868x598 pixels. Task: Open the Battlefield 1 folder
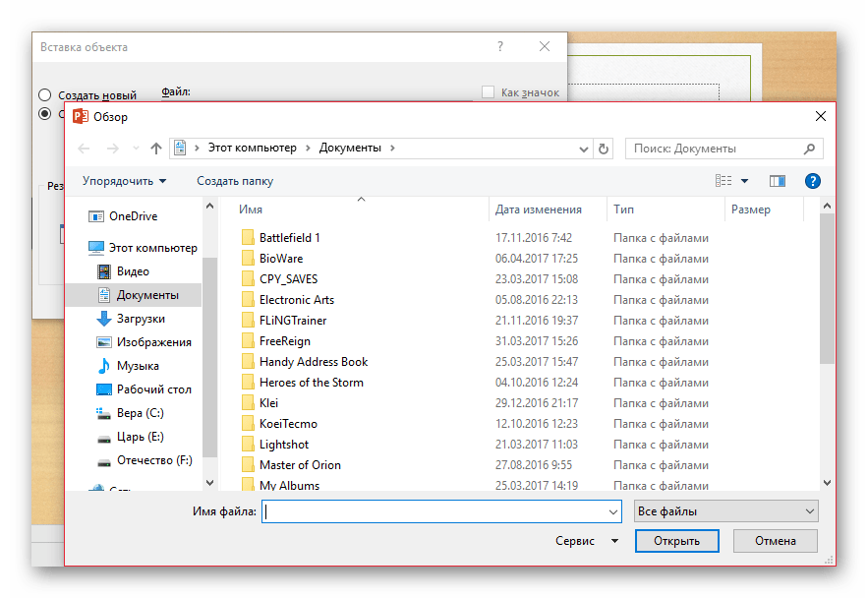(x=289, y=238)
